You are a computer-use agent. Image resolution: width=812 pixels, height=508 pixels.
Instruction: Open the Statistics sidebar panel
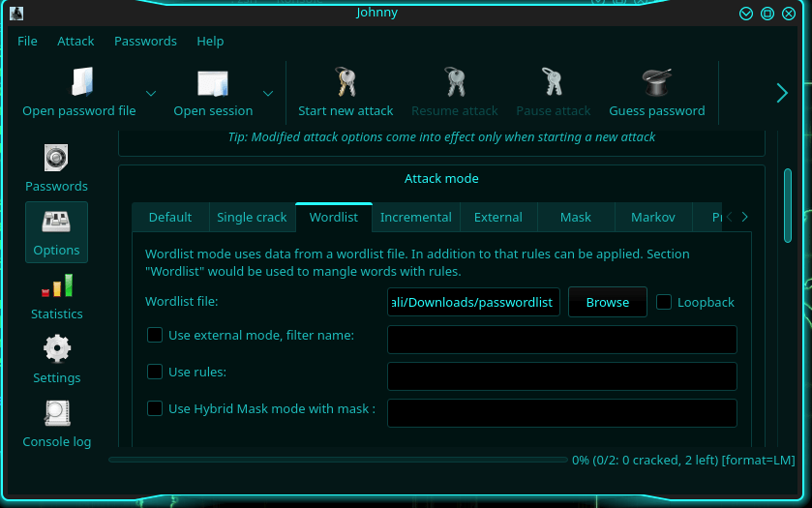pyautogui.click(x=56, y=295)
